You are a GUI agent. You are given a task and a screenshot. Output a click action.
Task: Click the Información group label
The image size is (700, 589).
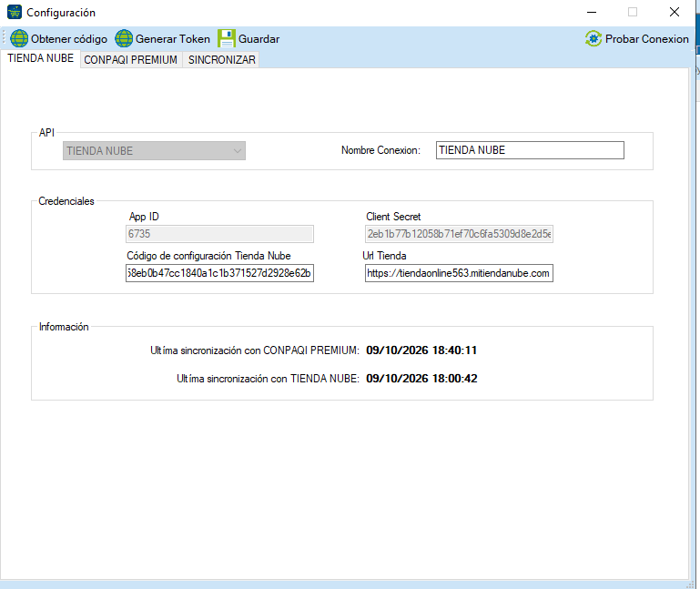64,327
